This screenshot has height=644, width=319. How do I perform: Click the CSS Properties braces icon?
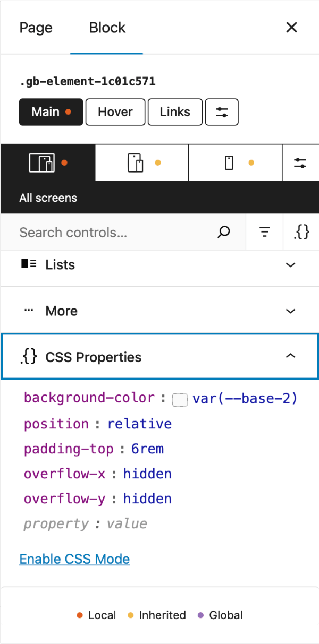29,356
